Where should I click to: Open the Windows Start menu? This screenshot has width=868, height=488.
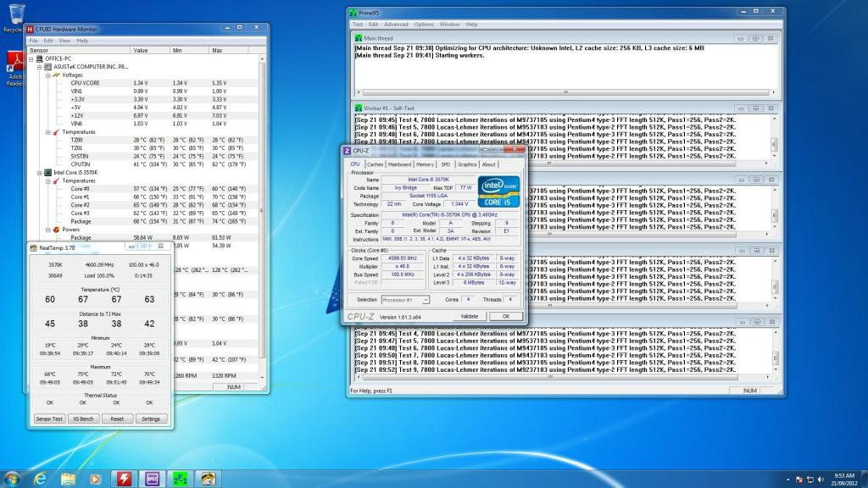[12, 479]
